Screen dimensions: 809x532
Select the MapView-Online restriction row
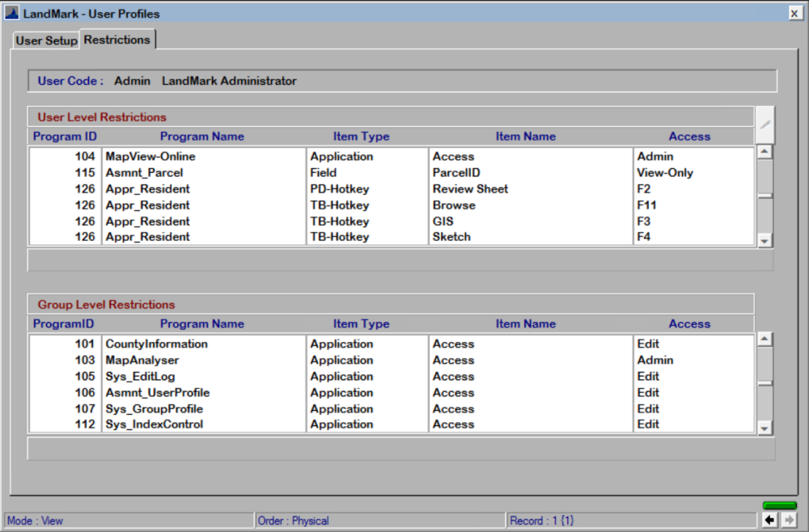point(324,156)
